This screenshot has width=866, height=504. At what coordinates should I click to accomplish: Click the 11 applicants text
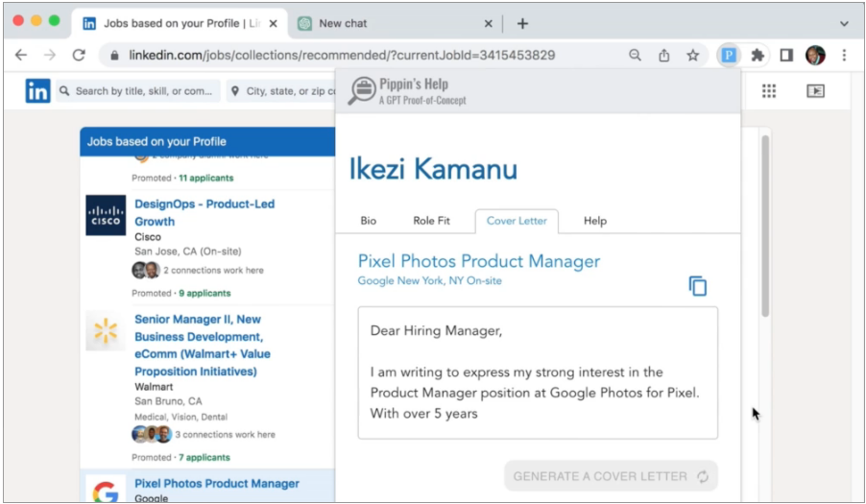click(206, 178)
